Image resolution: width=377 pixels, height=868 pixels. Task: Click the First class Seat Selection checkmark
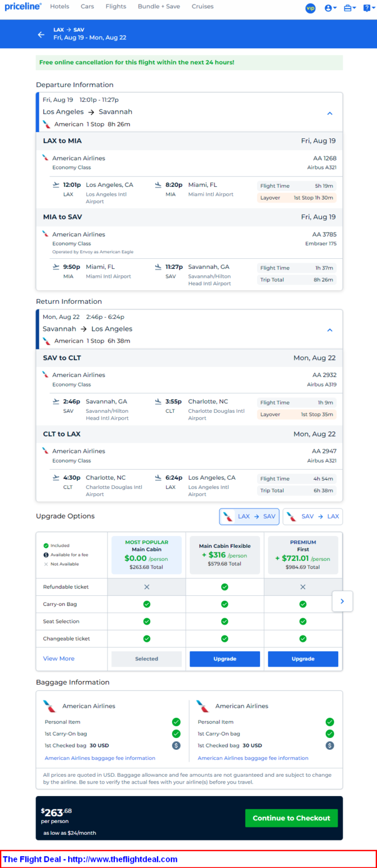(303, 621)
